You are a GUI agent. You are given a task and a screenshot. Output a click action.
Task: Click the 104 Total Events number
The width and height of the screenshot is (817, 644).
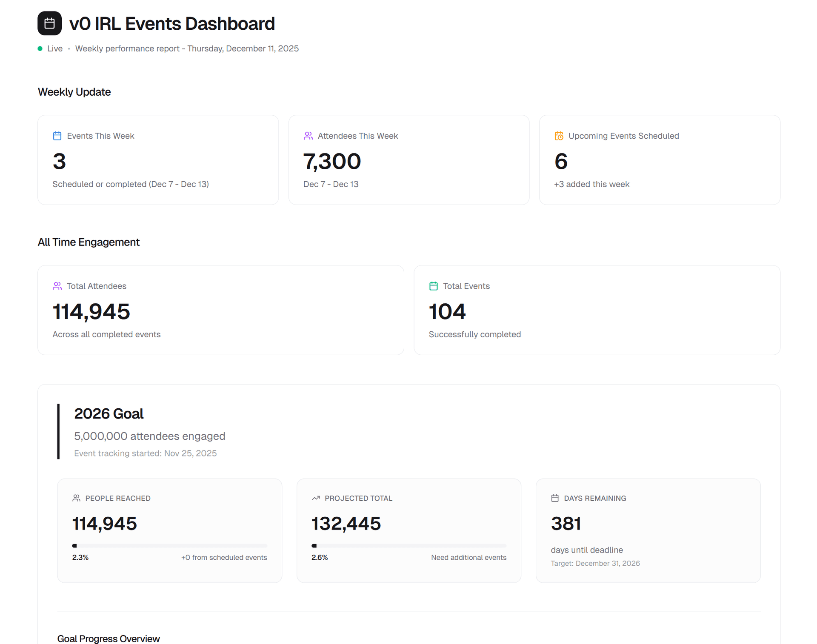coord(447,312)
